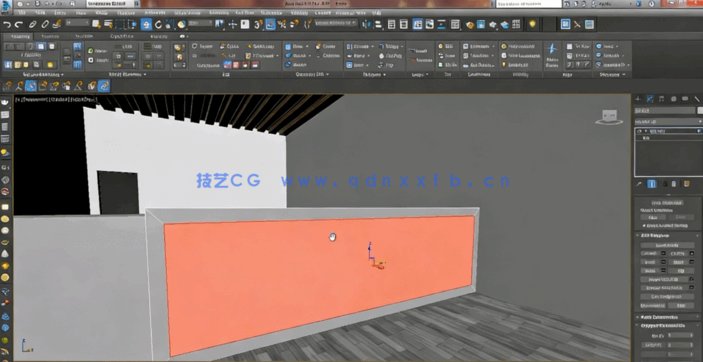Viewport: 703px width, 362px height.
Task: Toggle Percent Snap on the toolbar
Action: click(x=282, y=24)
